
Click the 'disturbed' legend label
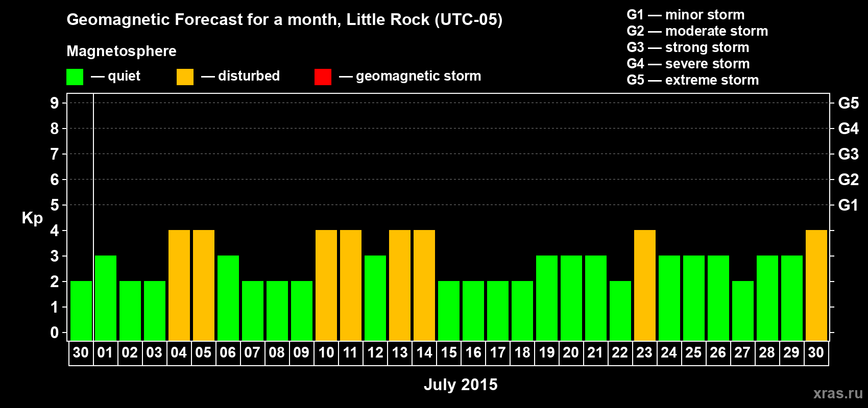click(249, 76)
